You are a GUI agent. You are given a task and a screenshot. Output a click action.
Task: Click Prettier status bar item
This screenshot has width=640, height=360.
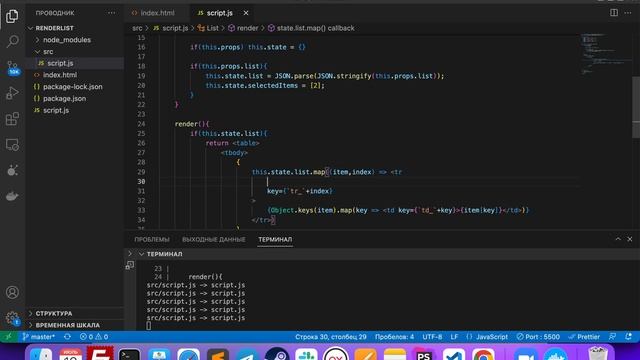584,337
